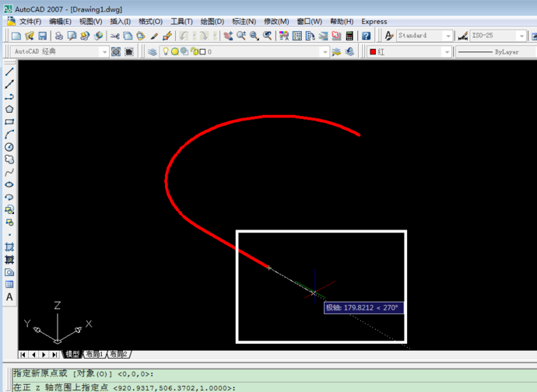The height and width of the screenshot is (392, 537).
Task: Select the Arc tool
Action: click(9, 135)
